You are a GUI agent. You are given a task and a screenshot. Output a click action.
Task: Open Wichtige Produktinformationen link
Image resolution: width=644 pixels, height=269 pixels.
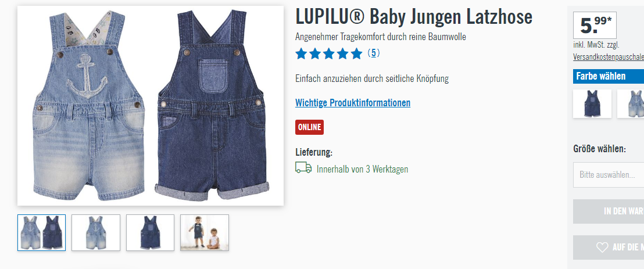tap(353, 103)
